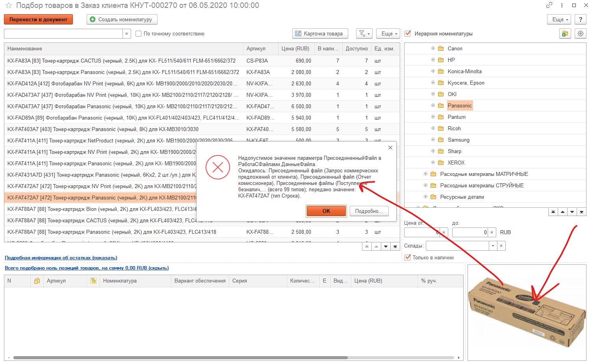Expand the HP folder
Image resolution: width=592 pixels, height=364 pixels.
click(433, 60)
